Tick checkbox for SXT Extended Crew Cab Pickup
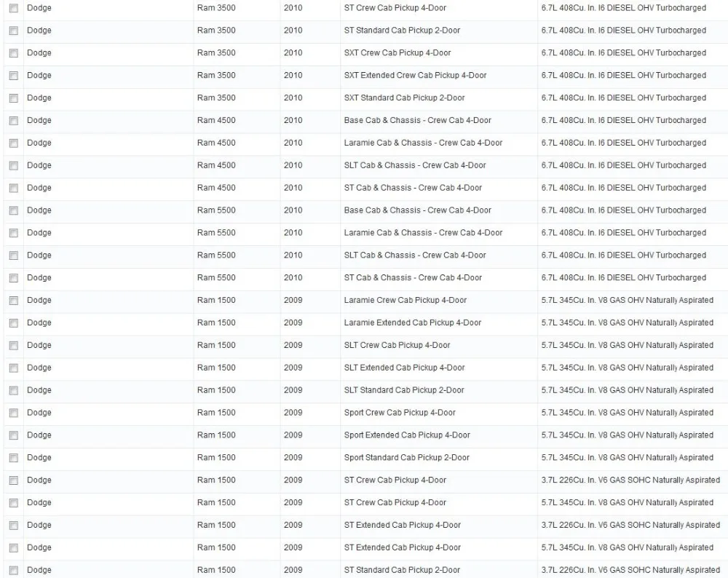Viewport: 728px width, 578px height. [14, 76]
